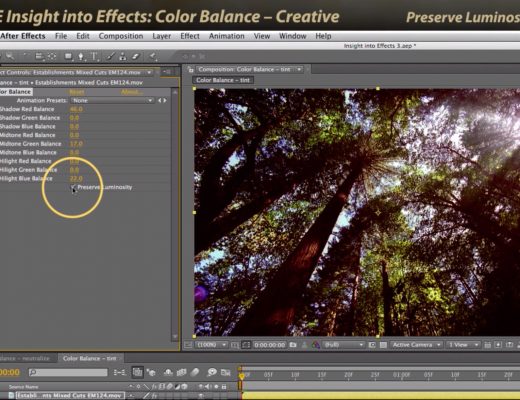This screenshot has width=520, height=400.
Task: Click the composition flowchart icon at timeline
Action: coord(120,372)
